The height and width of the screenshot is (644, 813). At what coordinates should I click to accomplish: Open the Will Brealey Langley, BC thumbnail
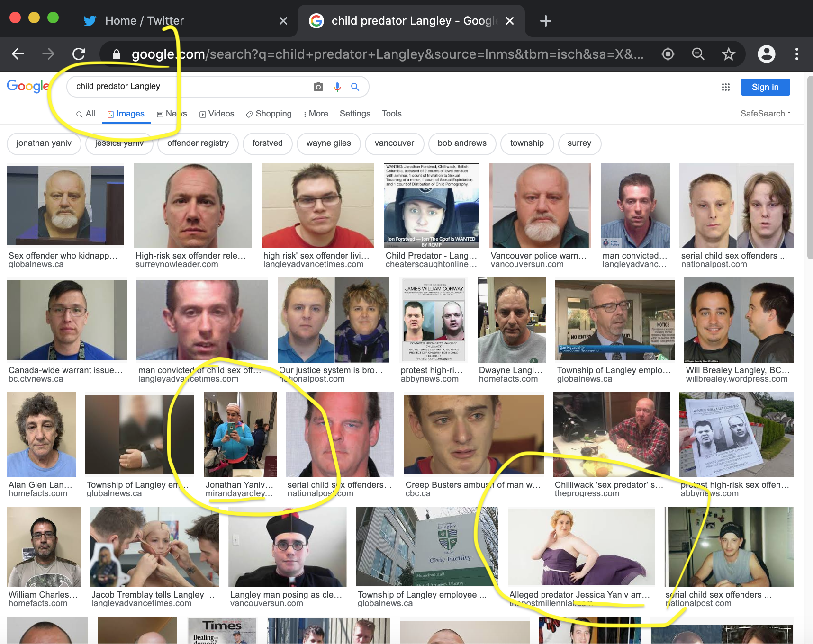pos(739,320)
